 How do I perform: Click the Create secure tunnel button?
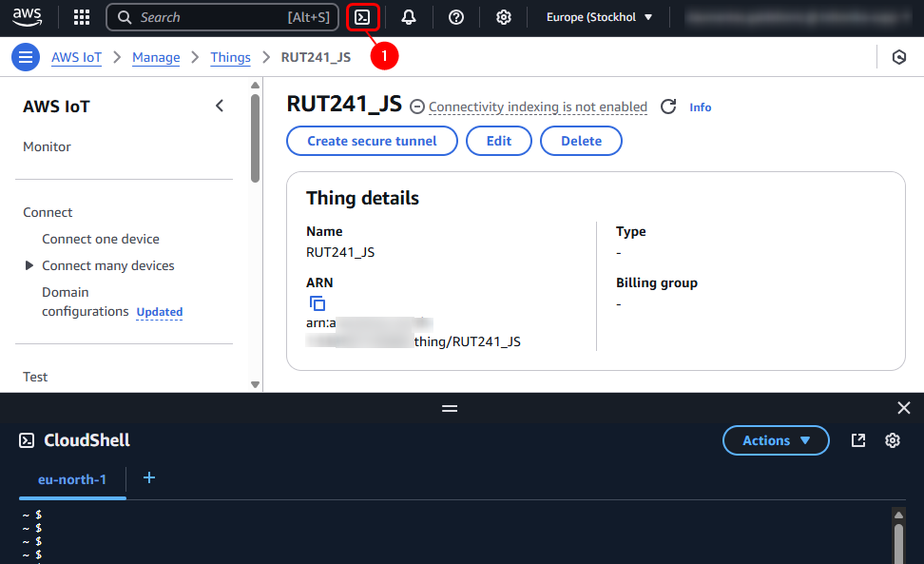click(372, 141)
